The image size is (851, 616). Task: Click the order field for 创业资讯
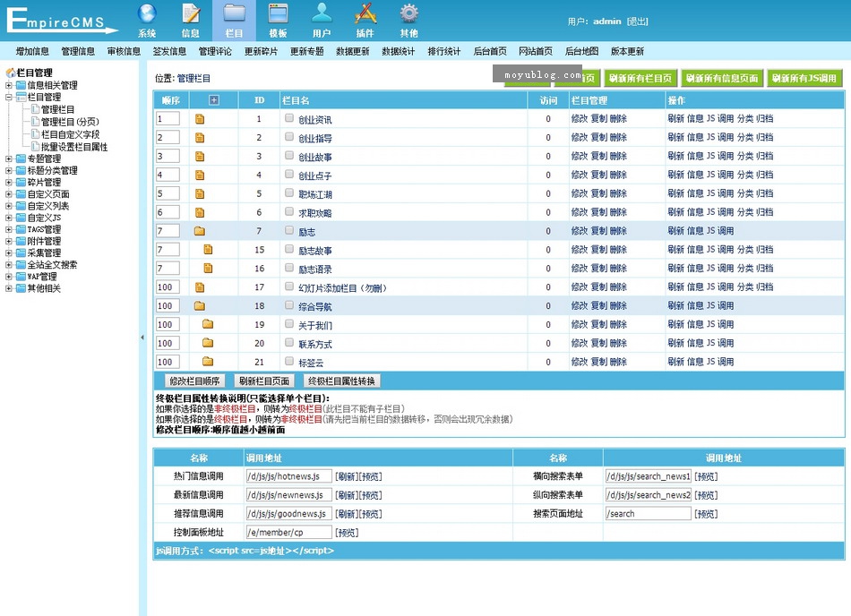tap(168, 119)
